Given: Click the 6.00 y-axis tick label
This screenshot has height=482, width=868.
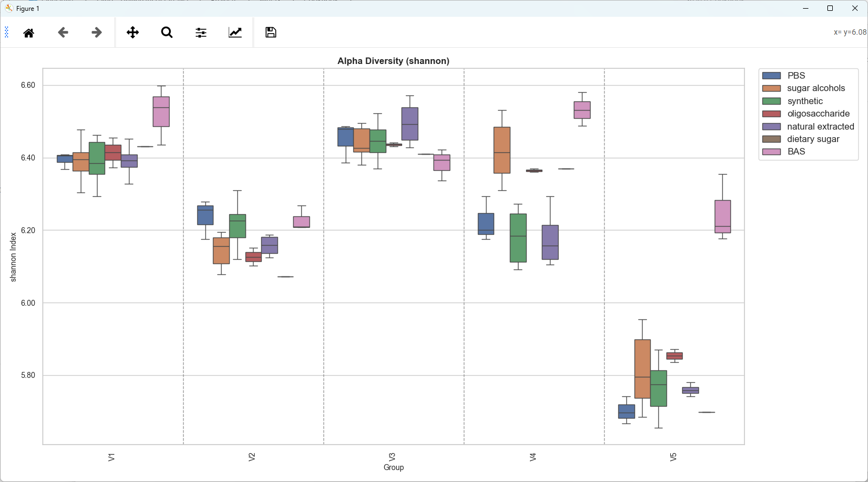Looking at the screenshot, I should coord(28,303).
